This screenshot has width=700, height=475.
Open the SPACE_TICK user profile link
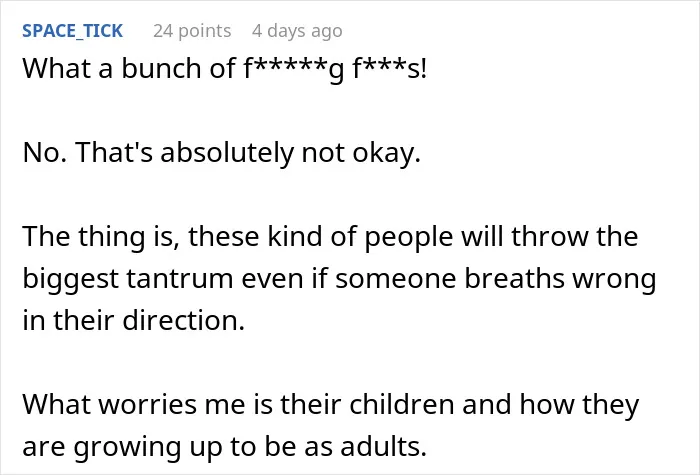click(x=72, y=31)
